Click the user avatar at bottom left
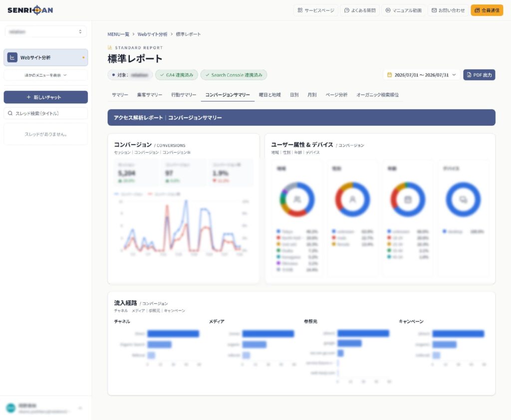 pos(11,408)
